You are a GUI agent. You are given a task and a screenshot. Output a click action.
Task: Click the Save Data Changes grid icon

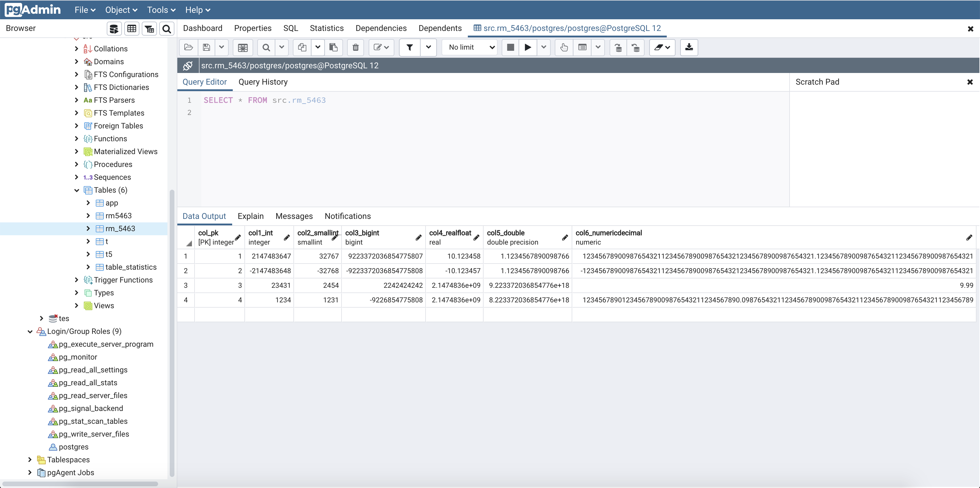click(243, 47)
